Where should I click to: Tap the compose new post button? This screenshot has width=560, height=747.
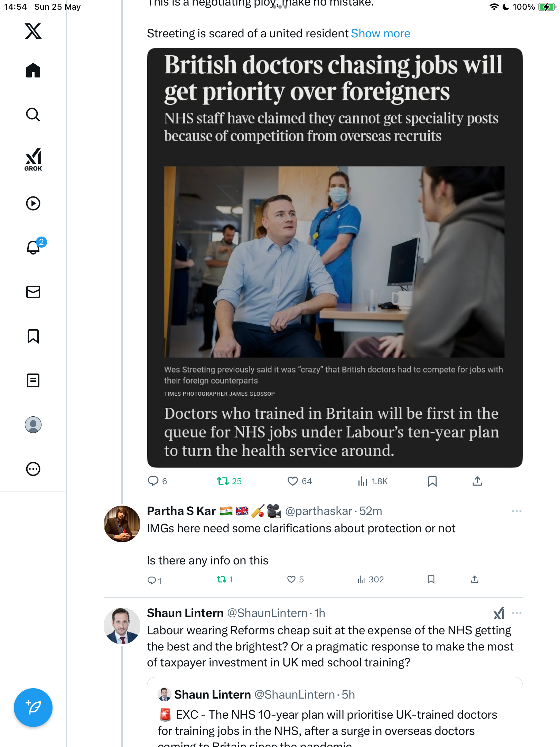[x=33, y=708]
